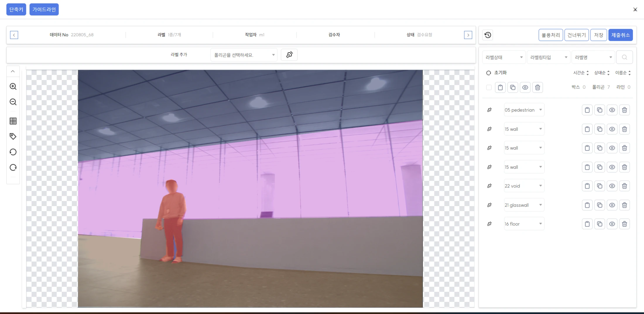Open the history clock icon

488,35
